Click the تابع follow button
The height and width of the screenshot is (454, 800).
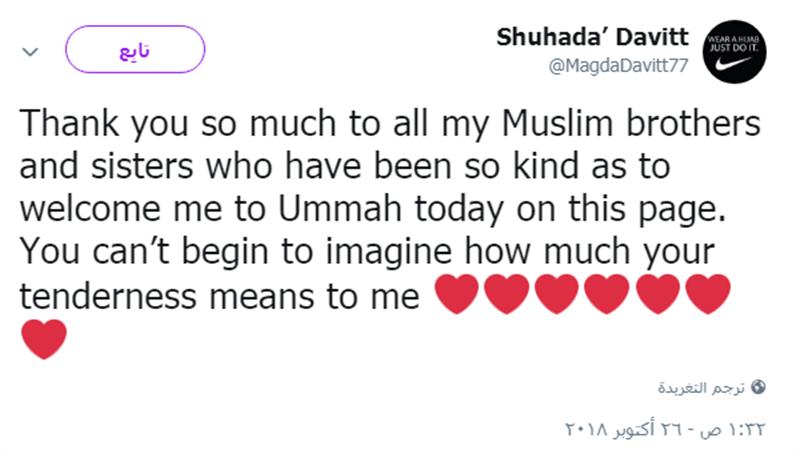coord(135,49)
